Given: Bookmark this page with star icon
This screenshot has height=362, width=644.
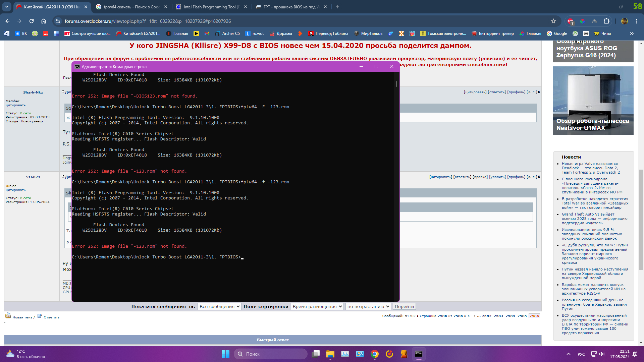Looking at the screenshot, I should tap(553, 21).
